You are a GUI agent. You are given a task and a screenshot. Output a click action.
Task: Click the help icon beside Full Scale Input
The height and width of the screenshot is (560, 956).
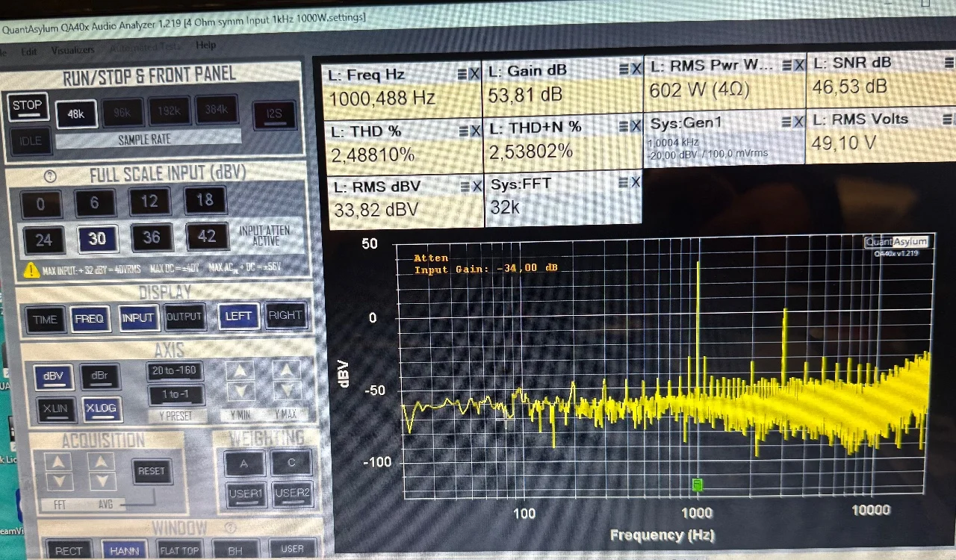pyautogui.click(x=51, y=177)
